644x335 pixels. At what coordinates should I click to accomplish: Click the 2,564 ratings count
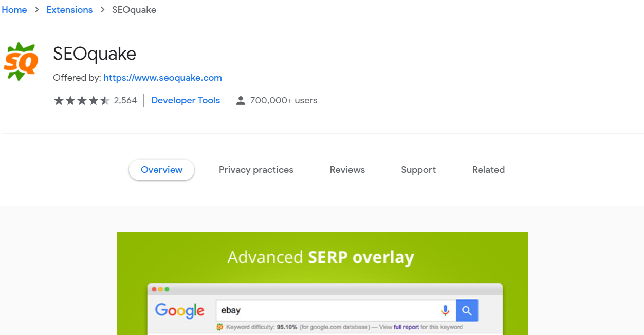click(x=125, y=100)
